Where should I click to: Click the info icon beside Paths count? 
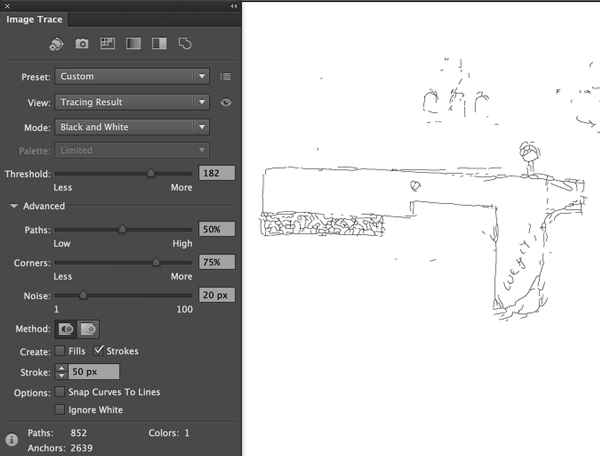11,440
